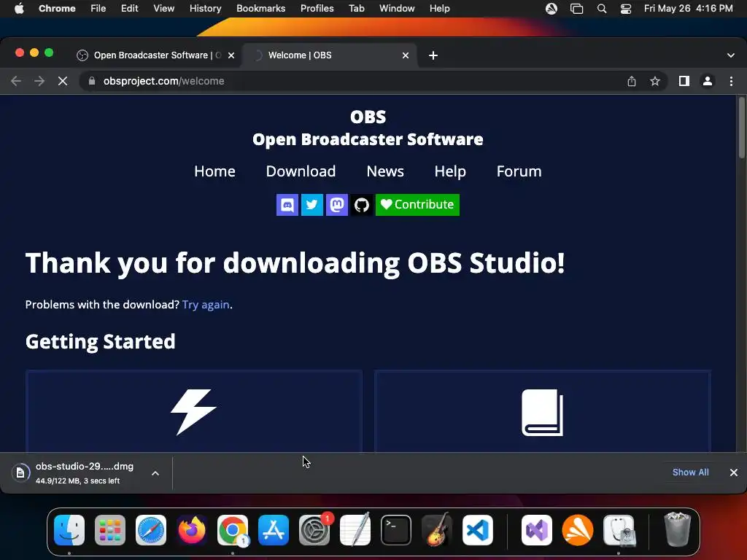Image resolution: width=747 pixels, height=560 pixels.
Task: Go forward in browser history
Action: point(39,81)
